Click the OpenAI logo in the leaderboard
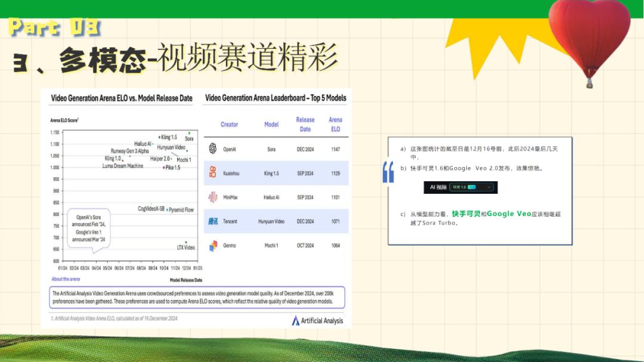644x362 pixels. [x=212, y=149]
